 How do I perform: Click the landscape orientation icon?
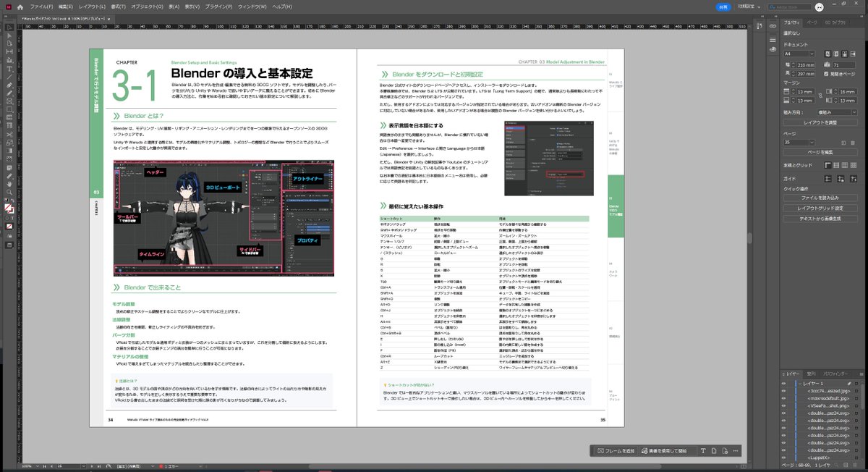tap(835, 54)
